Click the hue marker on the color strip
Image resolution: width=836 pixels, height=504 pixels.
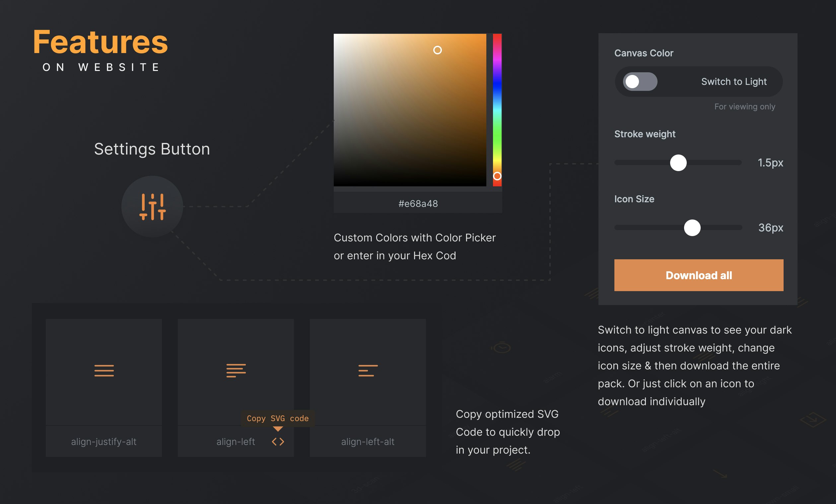click(497, 176)
